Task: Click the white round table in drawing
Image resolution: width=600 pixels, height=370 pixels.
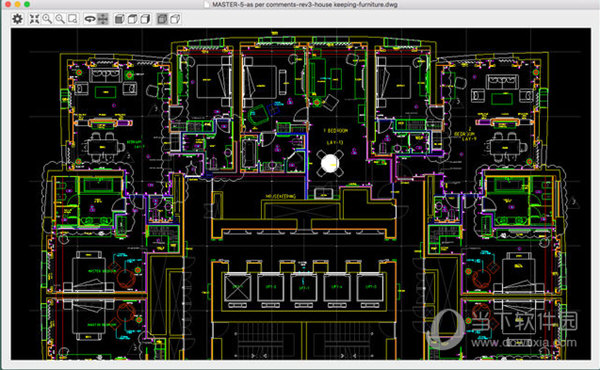Action: (x=330, y=163)
